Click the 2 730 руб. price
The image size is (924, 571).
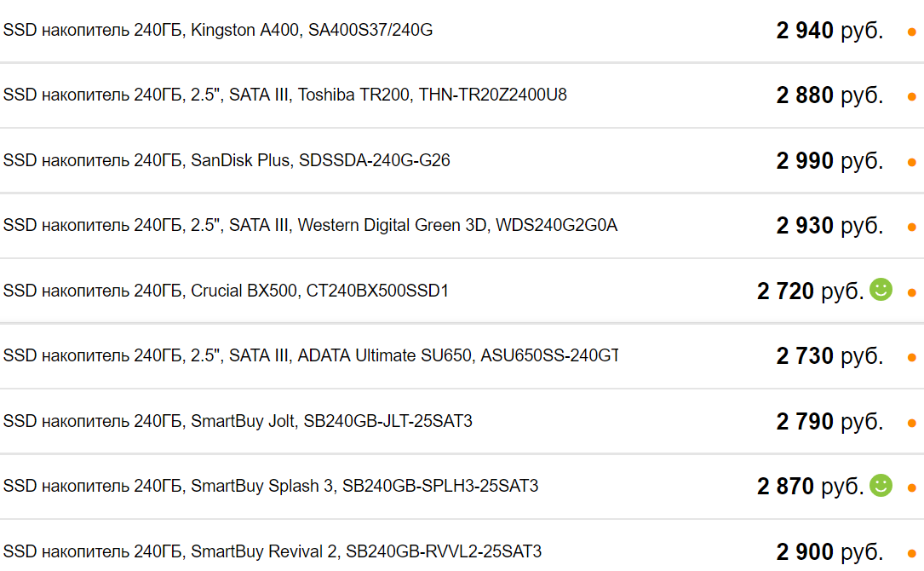click(829, 356)
